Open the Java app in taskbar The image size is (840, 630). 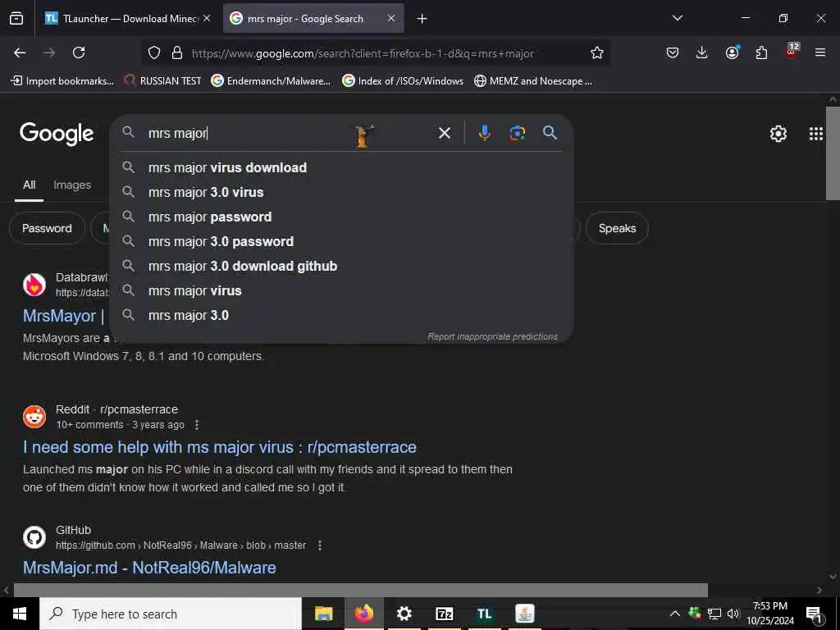[524, 614]
